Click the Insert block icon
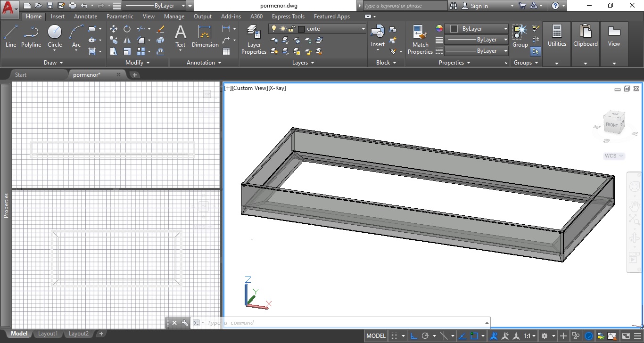Viewport: 644px width, 343px height. [378, 36]
